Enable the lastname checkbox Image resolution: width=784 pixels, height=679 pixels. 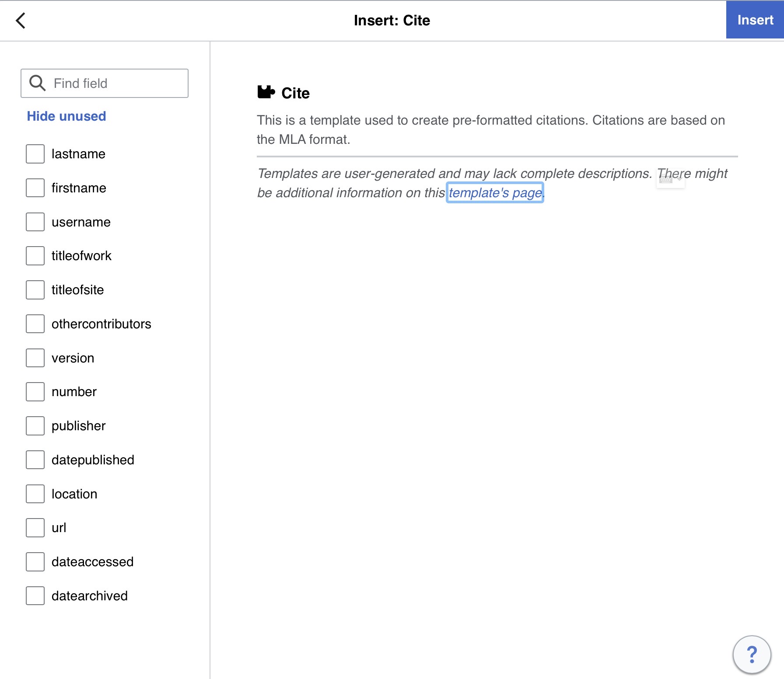pos(35,154)
